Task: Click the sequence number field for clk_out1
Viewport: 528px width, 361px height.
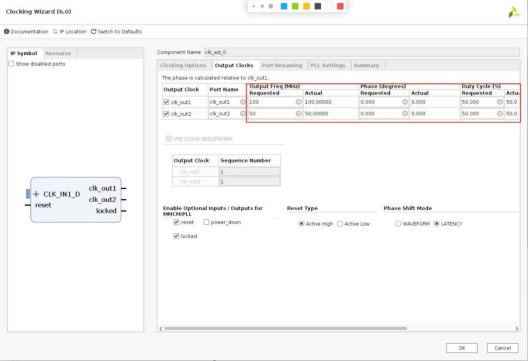Action: (250, 172)
